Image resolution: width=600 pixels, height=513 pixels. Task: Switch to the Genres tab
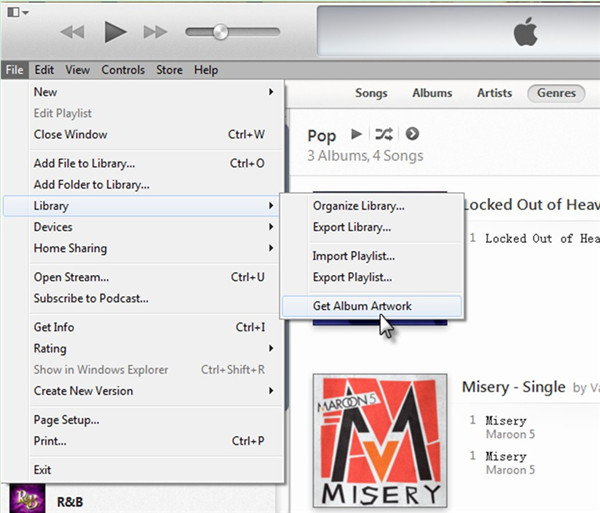[556, 93]
